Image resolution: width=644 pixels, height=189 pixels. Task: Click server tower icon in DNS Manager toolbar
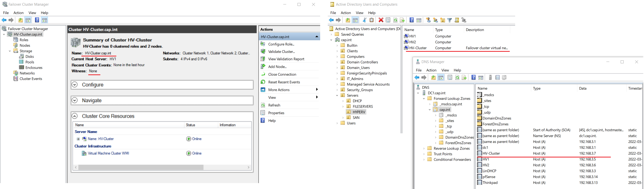(490, 77)
